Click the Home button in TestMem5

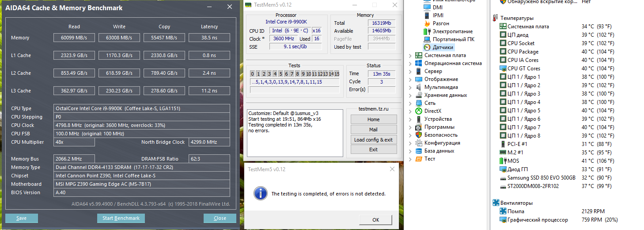374,119
